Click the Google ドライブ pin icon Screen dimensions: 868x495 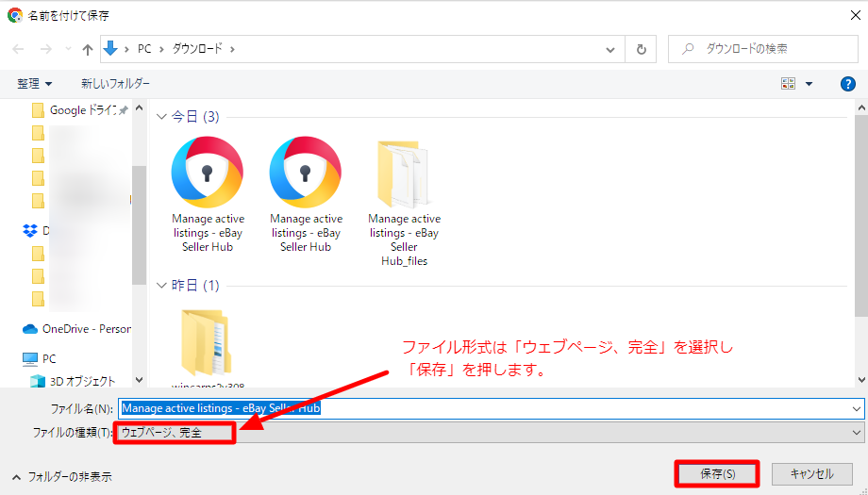click(x=124, y=110)
